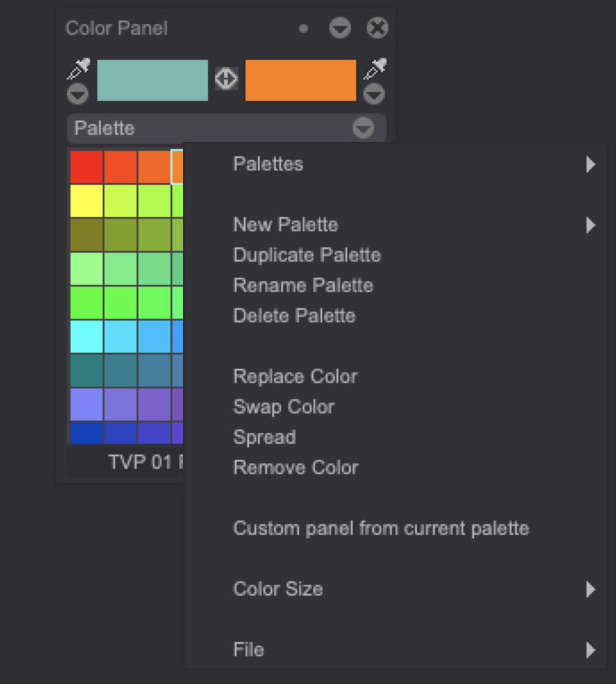Select the teal A color swatch
The image size is (616, 684).
[153, 80]
